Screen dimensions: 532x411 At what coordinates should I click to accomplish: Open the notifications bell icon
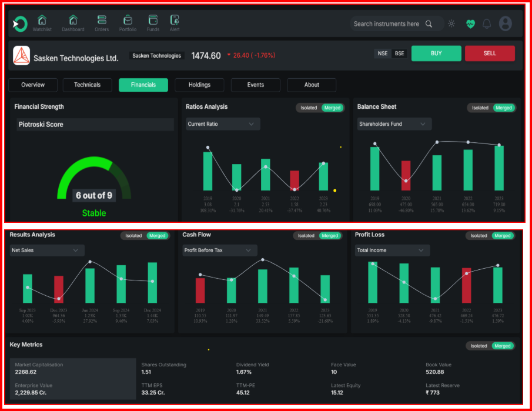click(487, 24)
